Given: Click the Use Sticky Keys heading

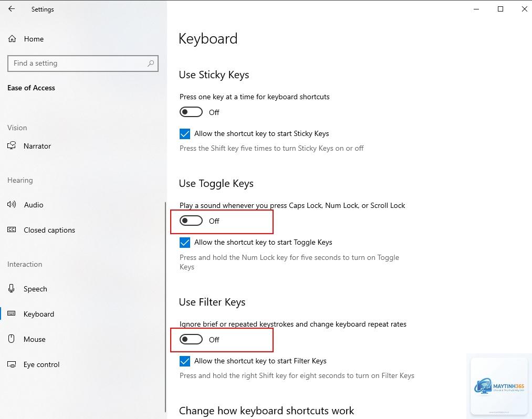Looking at the screenshot, I should [214, 75].
